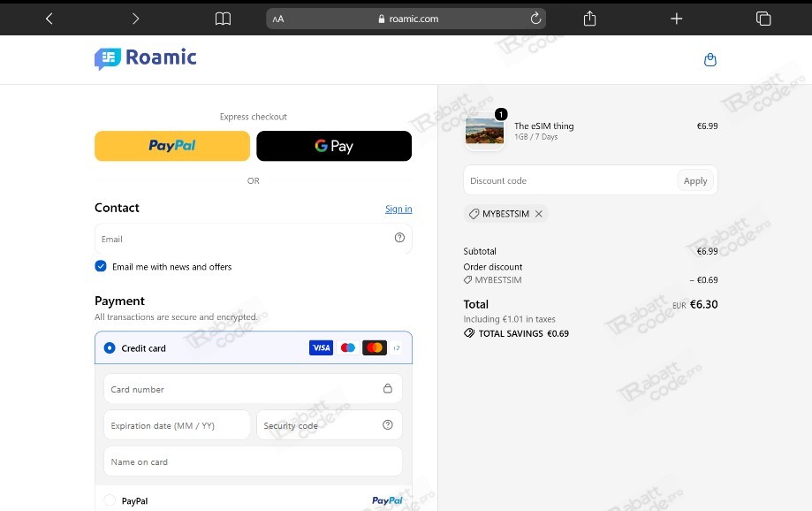
Task: Pay with the G Pay express button
Action: click(334, 146)
